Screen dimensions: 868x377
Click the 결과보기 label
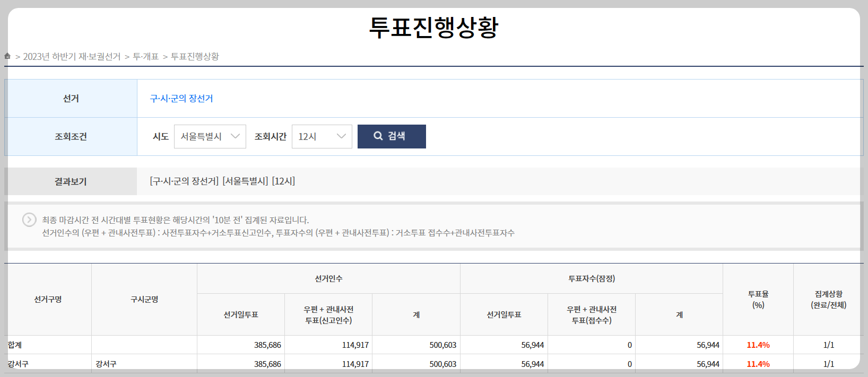tap(71, 181)
